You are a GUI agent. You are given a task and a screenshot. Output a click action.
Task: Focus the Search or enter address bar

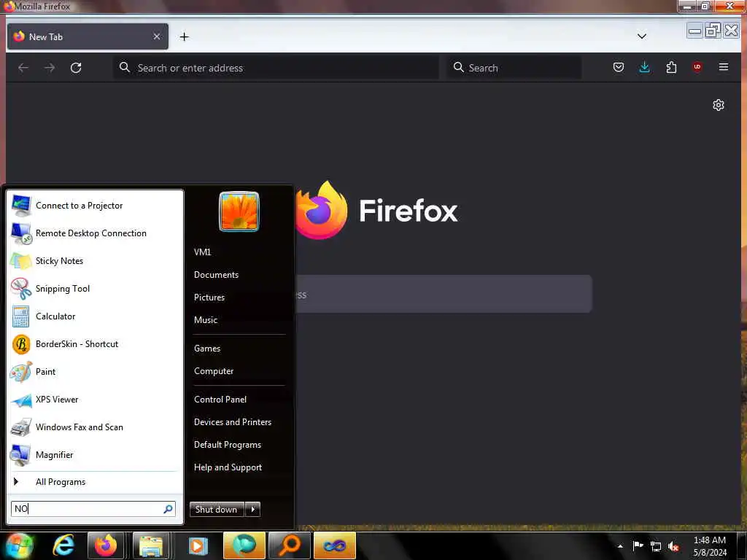point(276,68)
